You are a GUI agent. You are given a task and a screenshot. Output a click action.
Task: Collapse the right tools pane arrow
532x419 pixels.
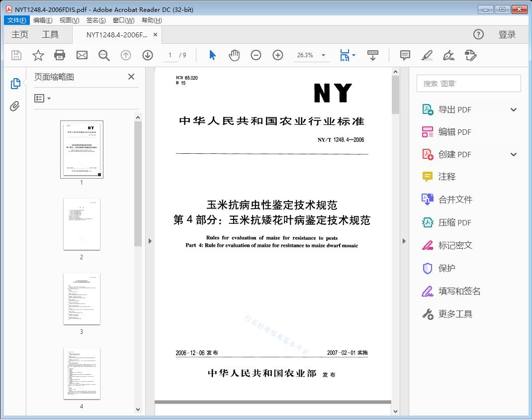(403, 241)
